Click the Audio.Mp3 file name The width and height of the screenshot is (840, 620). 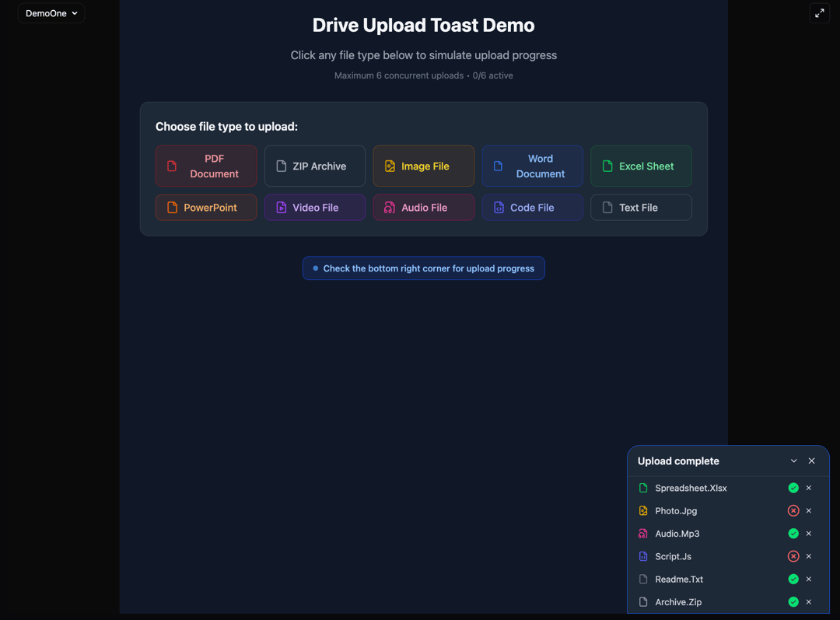[x=677, y=534]
